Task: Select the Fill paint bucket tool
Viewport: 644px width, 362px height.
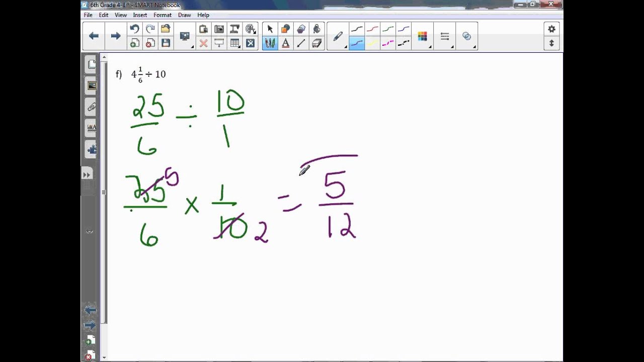Action: [317, 29]
